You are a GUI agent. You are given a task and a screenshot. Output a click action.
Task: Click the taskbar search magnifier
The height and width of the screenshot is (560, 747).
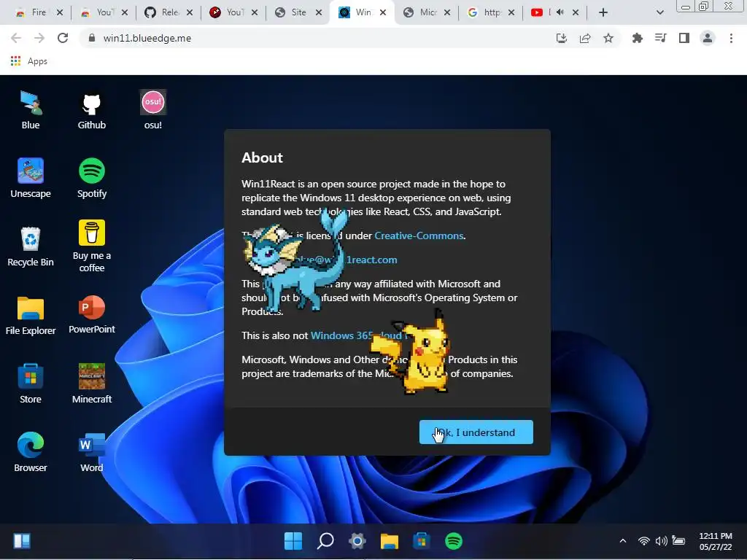point(325,541)
